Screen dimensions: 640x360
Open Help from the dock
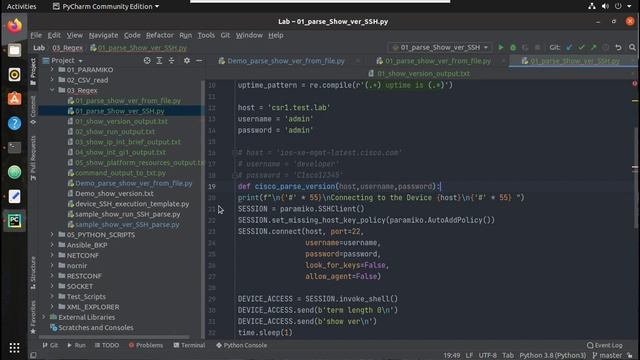(14, 123)
